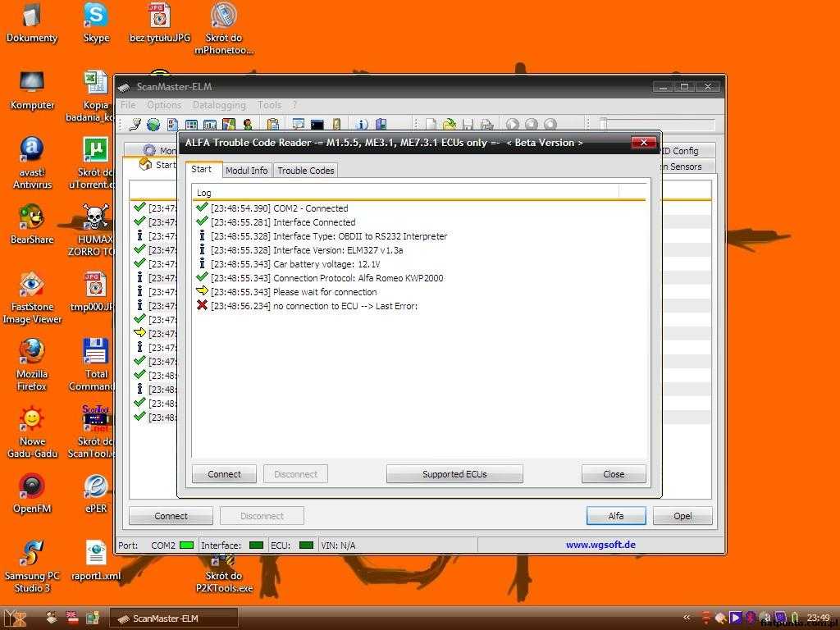Expand hidden tray icons chevron
Screen dimensions: 840x630
687,618
